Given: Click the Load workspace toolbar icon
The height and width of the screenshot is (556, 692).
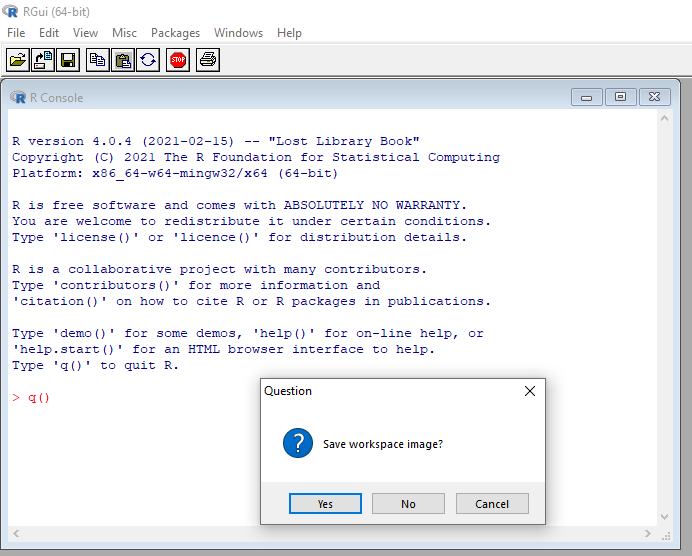Looking at the screenshot, I should click(43, 60).
